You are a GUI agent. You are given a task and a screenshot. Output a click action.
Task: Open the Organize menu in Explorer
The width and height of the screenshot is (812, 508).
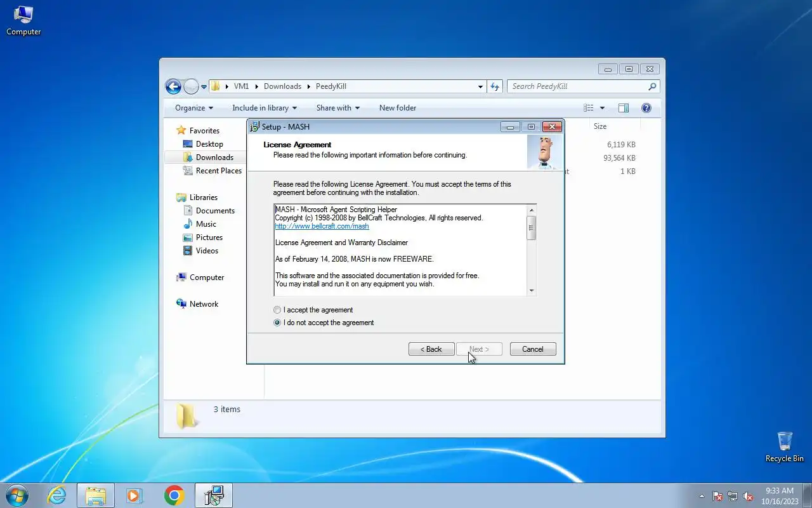194,108
